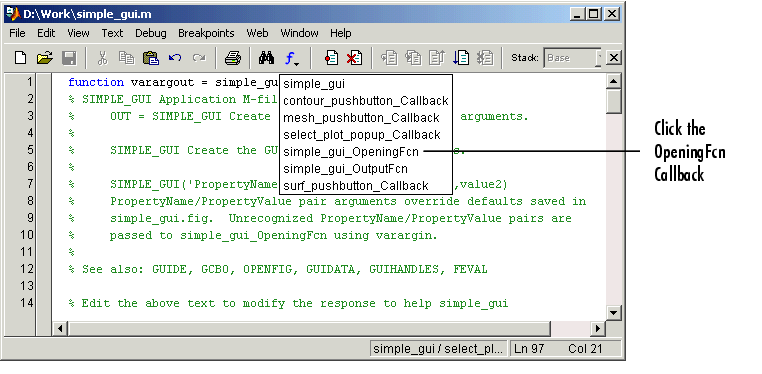Click the Paste clipboard icon
The width and height of the screenshot is (762, 374).
point(151,58)
